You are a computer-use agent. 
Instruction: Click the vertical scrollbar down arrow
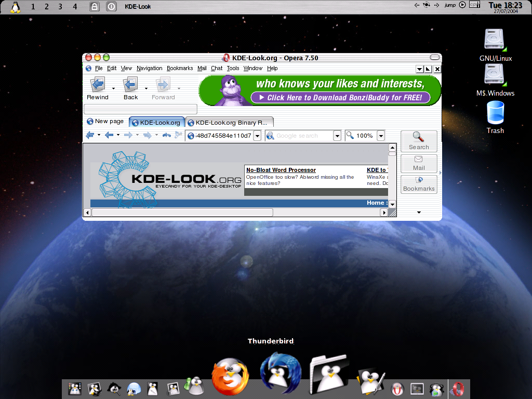[x=392, y=204]
